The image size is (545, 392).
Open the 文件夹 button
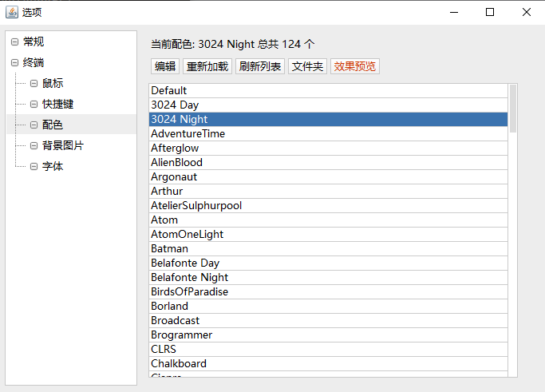click(307, 66)
